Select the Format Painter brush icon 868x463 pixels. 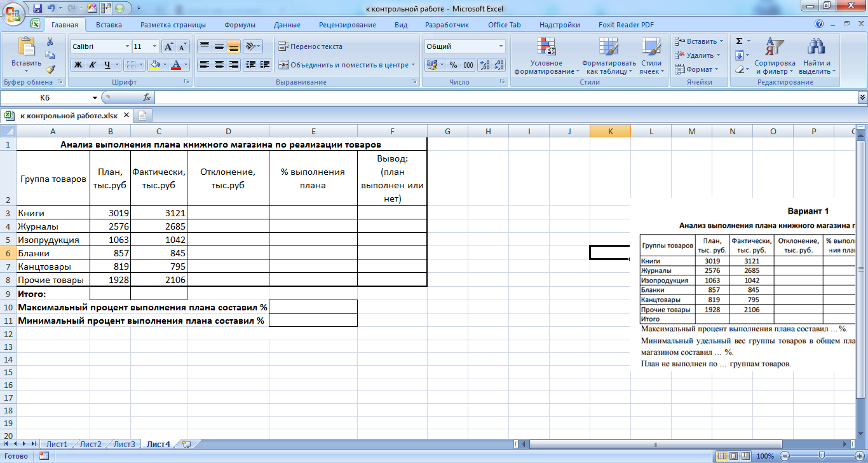[x=50, y=69]
